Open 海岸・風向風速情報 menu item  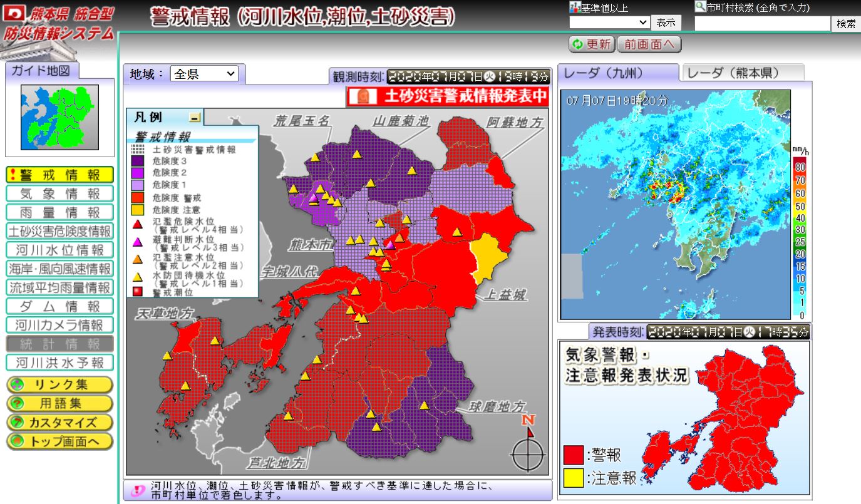coord(59,269)
